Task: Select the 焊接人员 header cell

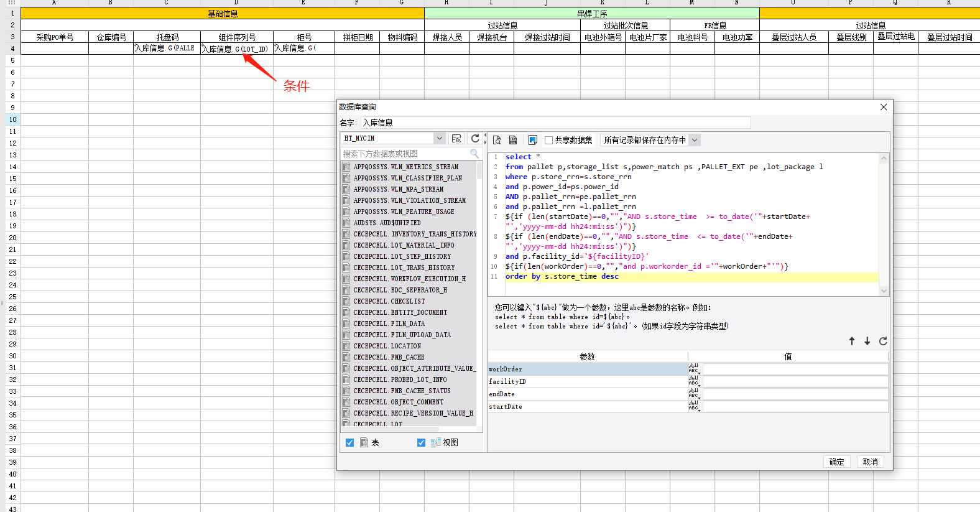Action: 447,37
